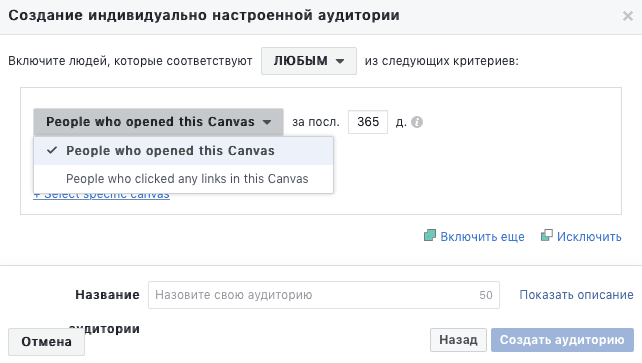Close the custom audience creation dialog

[627, 16]
